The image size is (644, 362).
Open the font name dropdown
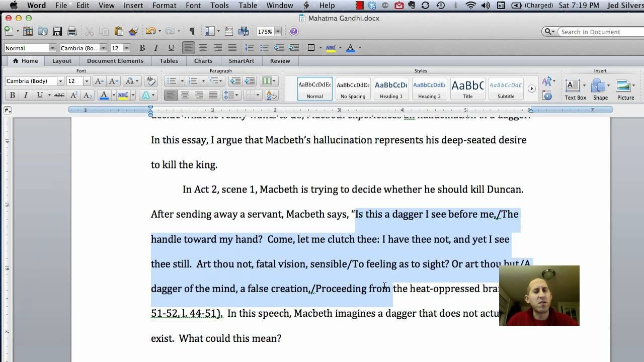[x=59, y=81]
